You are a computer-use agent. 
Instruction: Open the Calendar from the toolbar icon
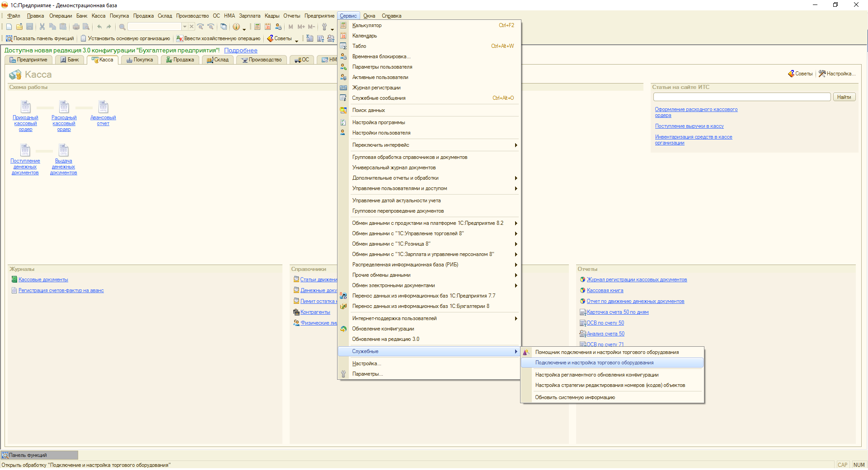pos(268,27)
